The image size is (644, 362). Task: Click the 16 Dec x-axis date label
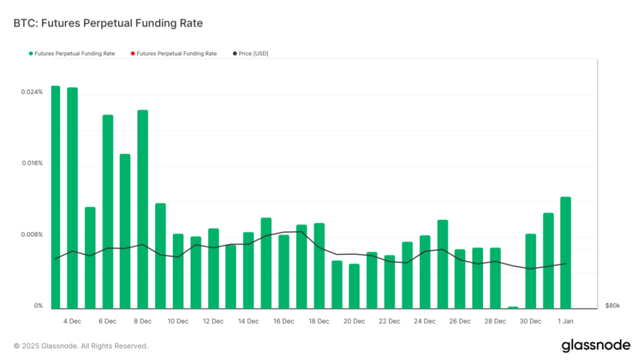click(284, 322)
